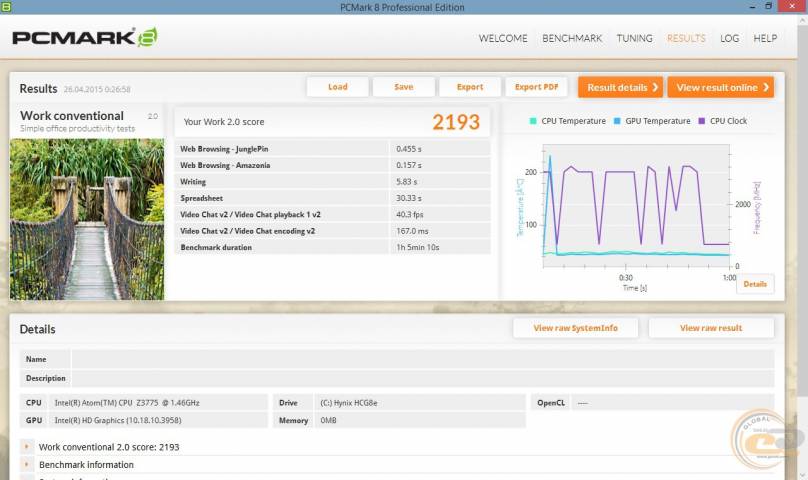Viewport: 808px width, 480px height.
Task: Click View raw result
Action: point(711,328)
